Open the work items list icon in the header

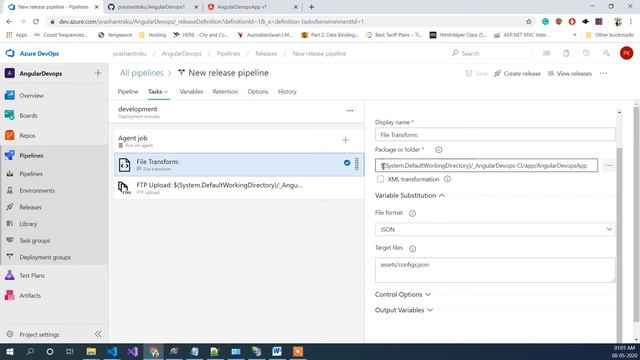pos(546,53)
